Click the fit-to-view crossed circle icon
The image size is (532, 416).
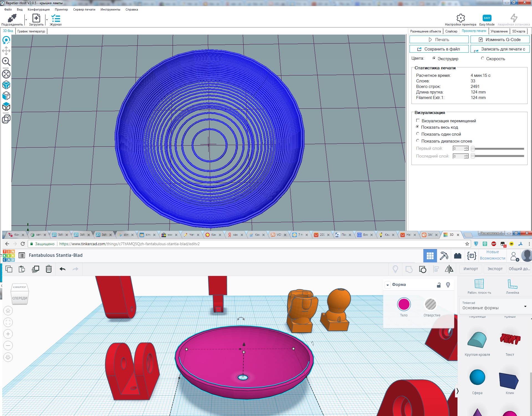[6, 74]
